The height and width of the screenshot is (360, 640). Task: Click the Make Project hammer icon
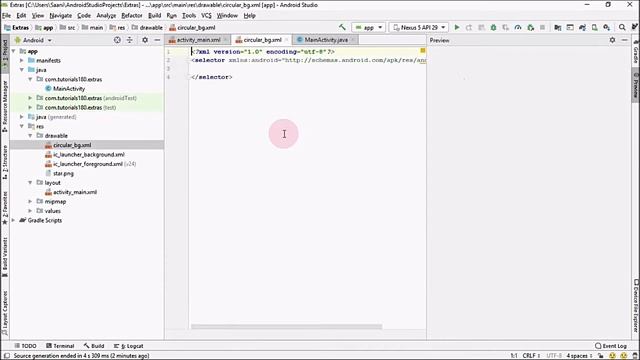pos(342,27)
